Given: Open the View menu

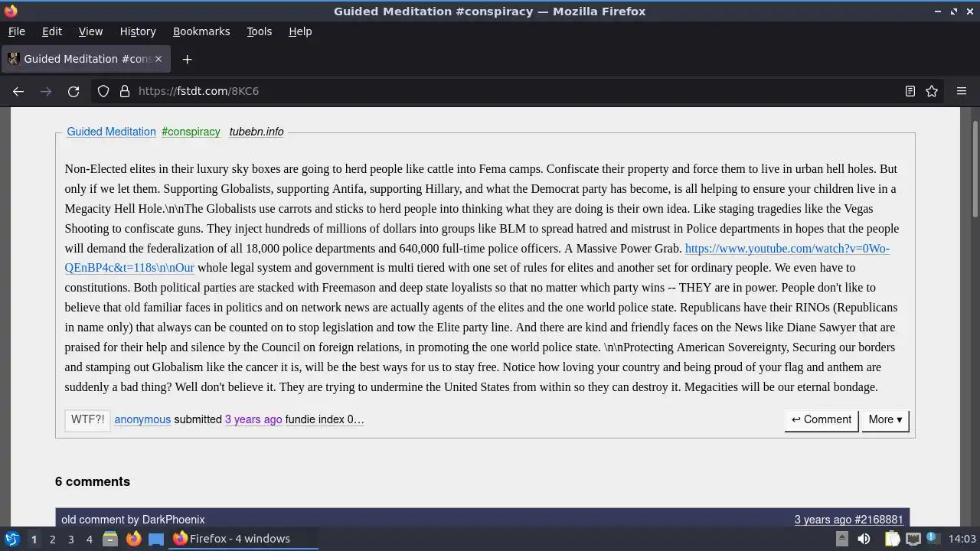Looking at the screenshot, I should (x=90, y=31).
